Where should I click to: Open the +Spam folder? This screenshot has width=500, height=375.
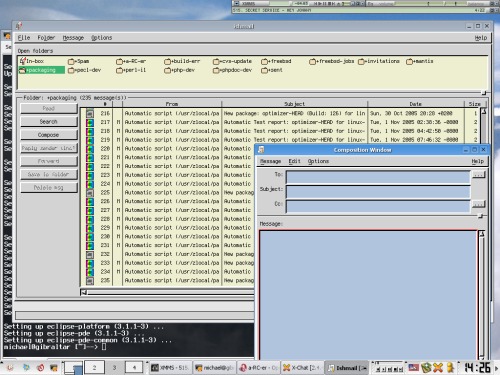tap(79, 61)
